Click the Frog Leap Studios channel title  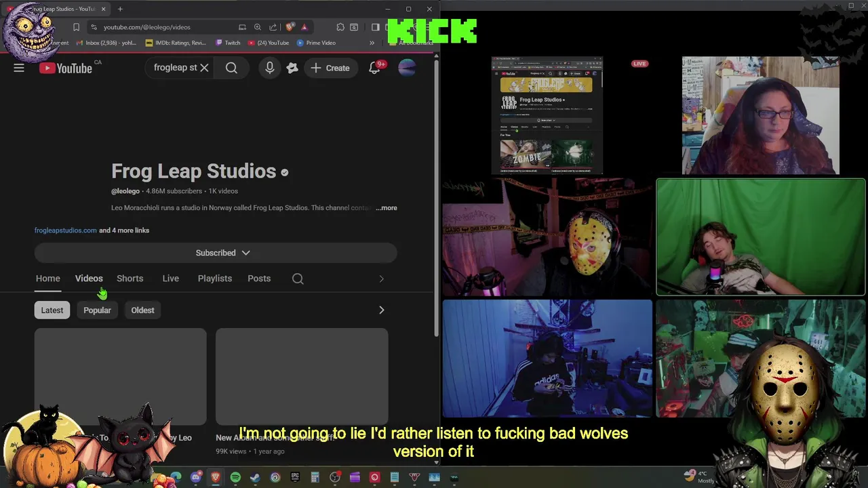click(x=194, y=171)
